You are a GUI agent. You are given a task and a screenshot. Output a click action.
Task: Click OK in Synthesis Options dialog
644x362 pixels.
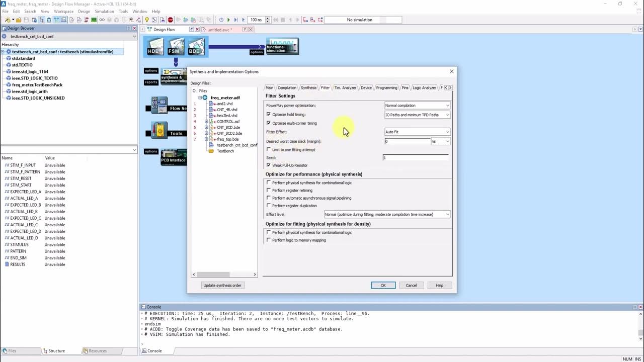(x=383, y=285)
